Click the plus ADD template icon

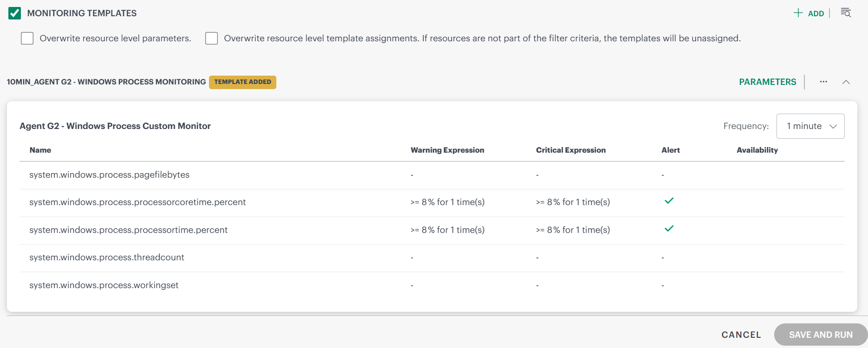pyautogui.click(x=798, y=13)
